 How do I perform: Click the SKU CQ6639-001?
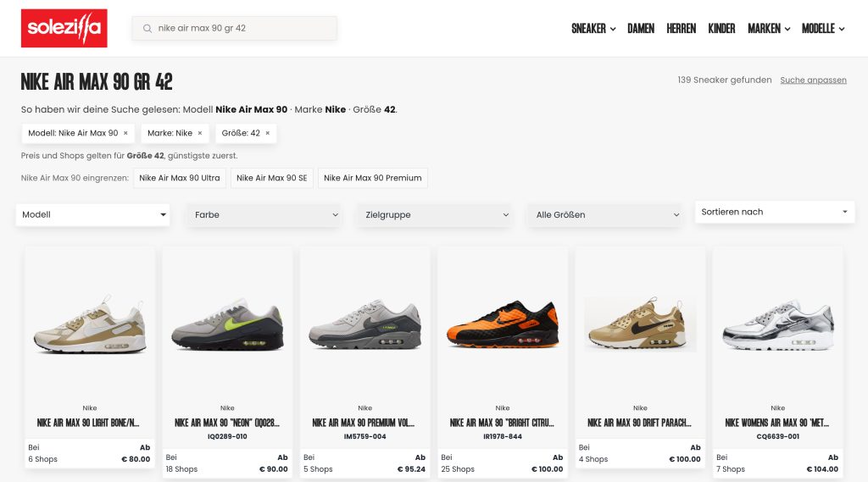[778, 436]
